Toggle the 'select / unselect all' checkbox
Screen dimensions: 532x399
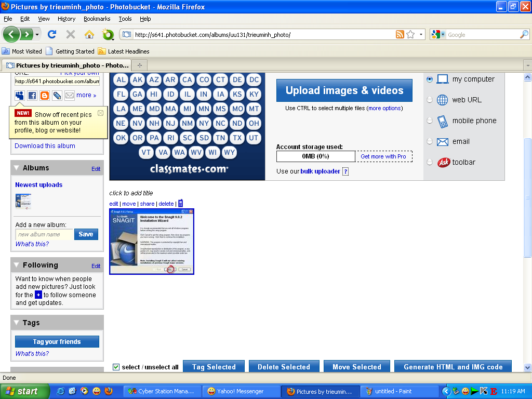[116, 367]
